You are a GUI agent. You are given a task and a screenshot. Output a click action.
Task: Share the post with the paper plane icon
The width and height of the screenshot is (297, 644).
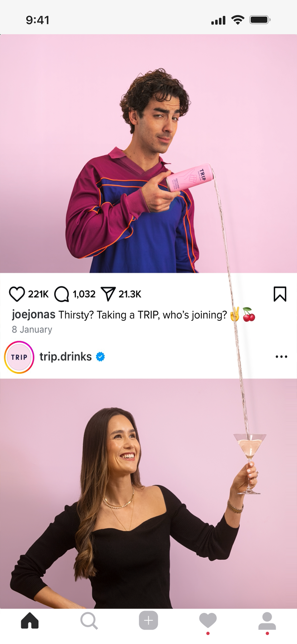108,294
